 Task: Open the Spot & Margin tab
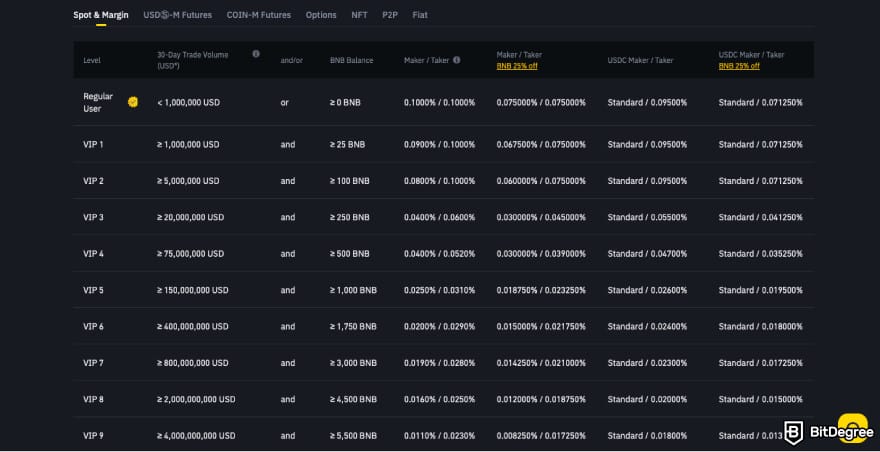101,15
